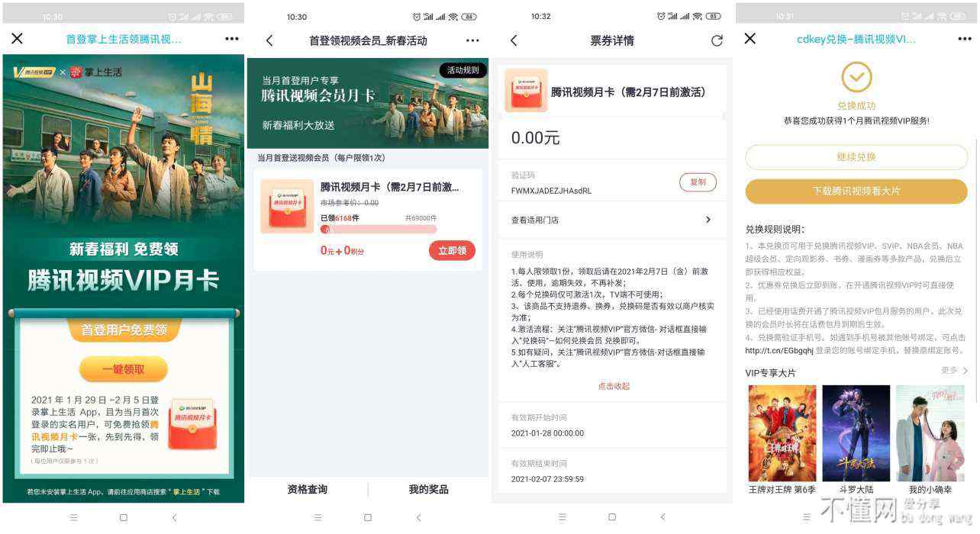Select the code FWMXJADEZJHAsdRL
980x534 pixels.
551,191
